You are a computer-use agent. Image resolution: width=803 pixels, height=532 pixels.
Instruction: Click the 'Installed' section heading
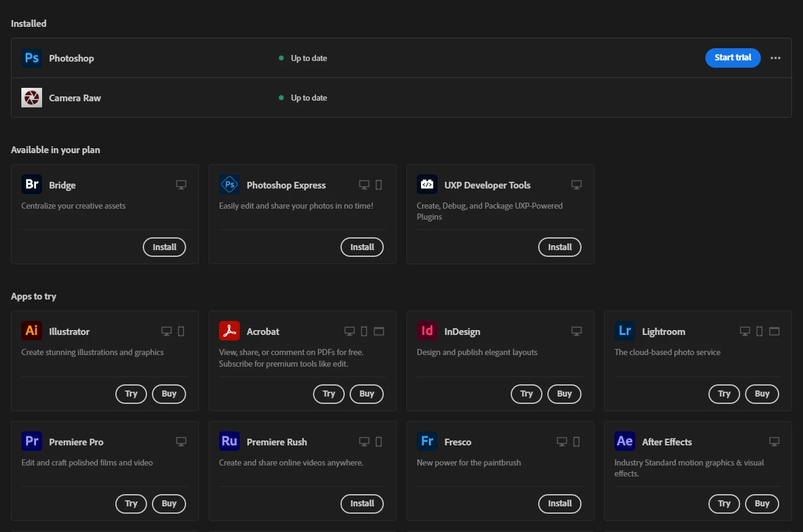pos(29,23)
